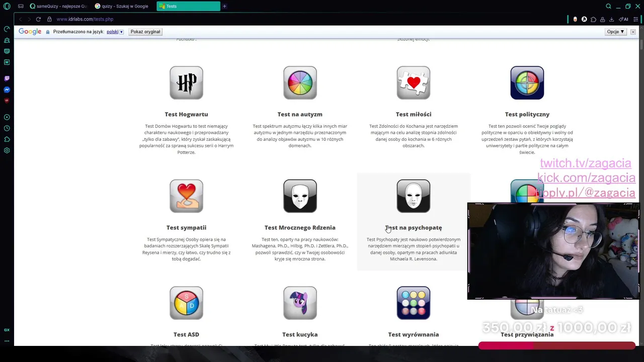Click the Test Hogwartu title link
The height and width of the screenshot is (362, 644).
pyautogui.click(x=186, y=114)
